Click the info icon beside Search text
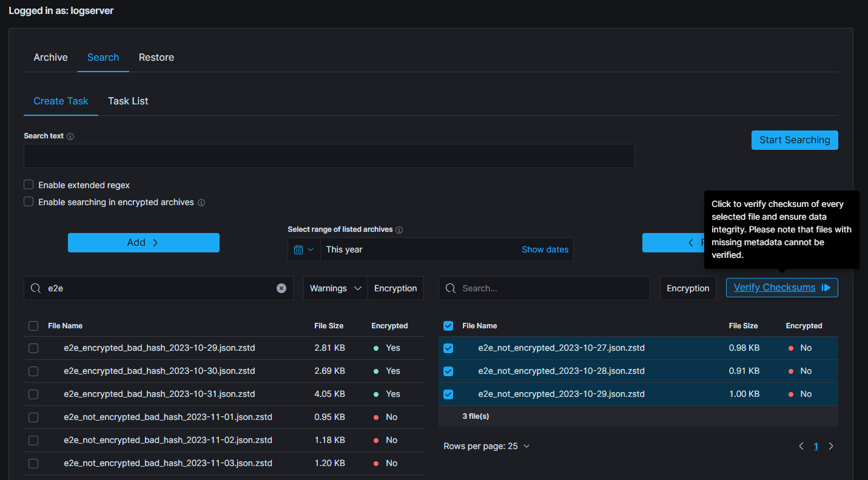The width and height of the screenshot is (868, 480). (x=70, y=137)
